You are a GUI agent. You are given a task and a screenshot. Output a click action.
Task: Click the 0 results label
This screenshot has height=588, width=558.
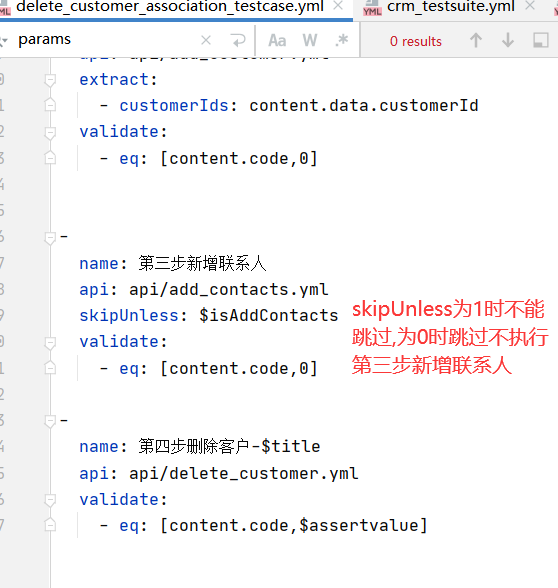[x=416, y=41]
